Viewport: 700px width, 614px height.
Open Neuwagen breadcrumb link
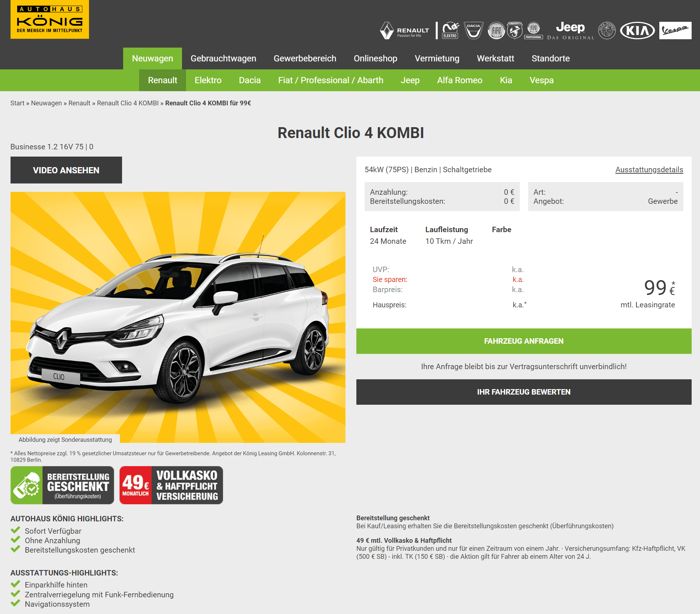pos(46,103)
